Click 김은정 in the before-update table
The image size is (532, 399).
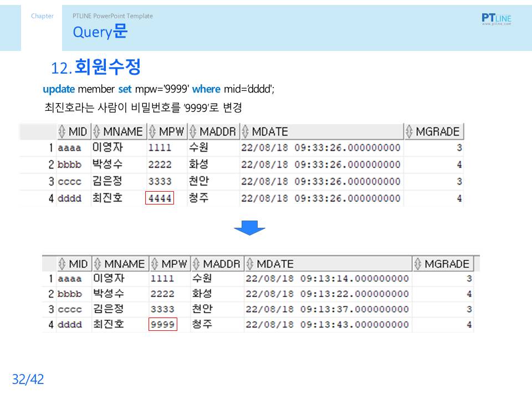[108, 181]
